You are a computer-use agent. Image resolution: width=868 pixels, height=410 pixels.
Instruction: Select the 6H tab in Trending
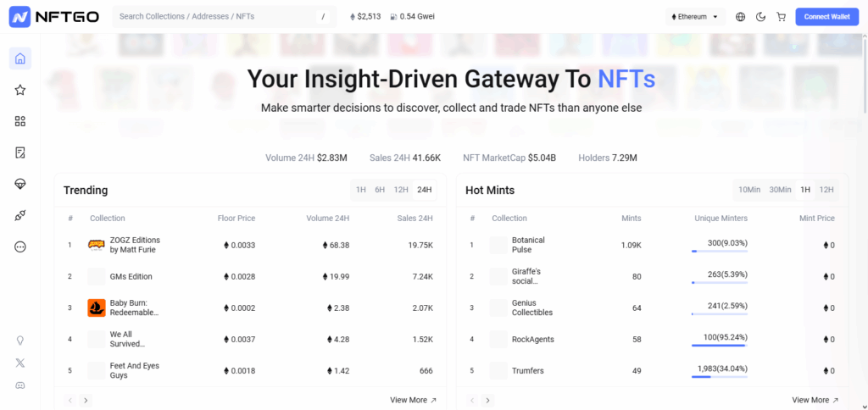pyautogui.click(x=380, y=190)
